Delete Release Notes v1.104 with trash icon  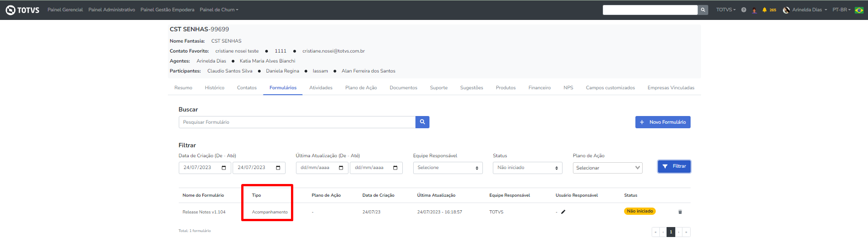click(x=680, y=212)
